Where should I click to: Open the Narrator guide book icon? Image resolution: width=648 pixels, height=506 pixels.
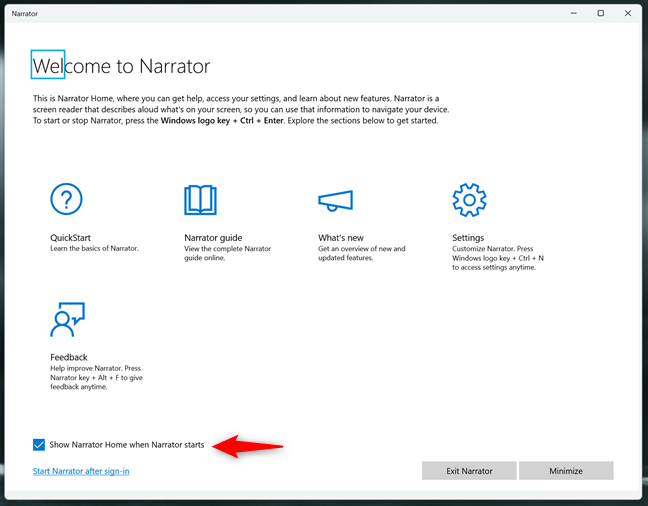(200, 200)
